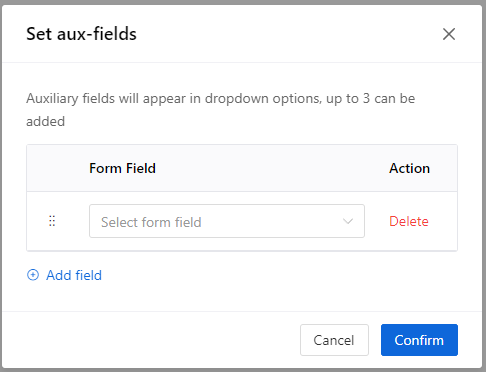Confirm the aux-fields settings

(419, 340)
